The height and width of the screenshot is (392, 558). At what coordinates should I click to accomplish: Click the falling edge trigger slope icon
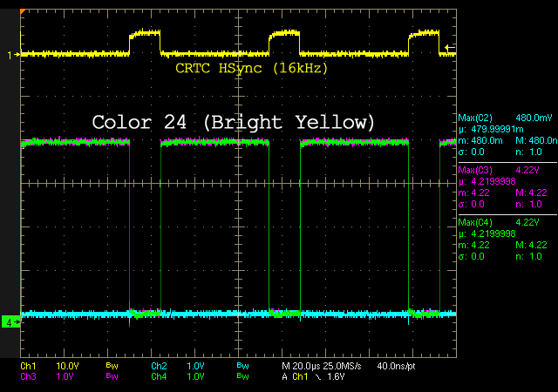318,377
